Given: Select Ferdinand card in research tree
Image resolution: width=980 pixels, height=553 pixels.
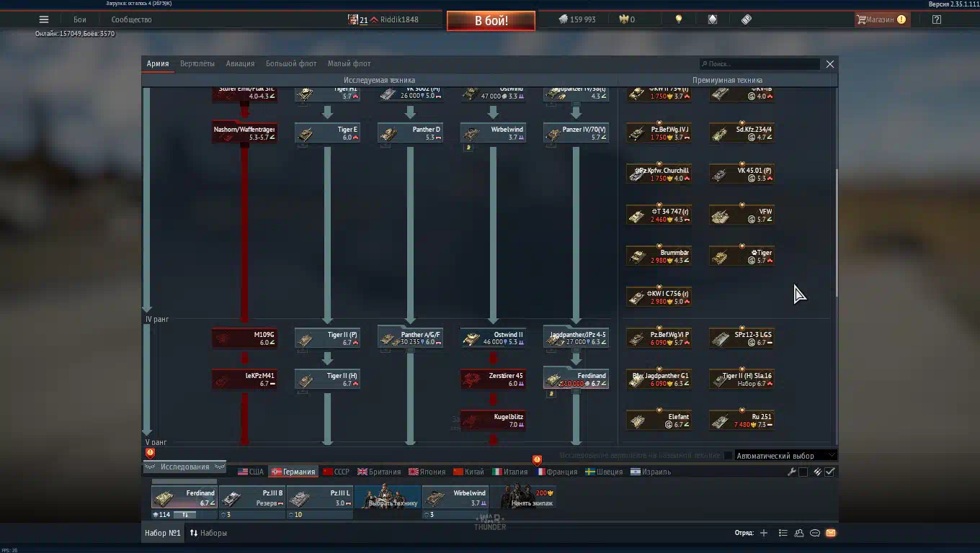Looking at the screenshot, I should [576, 379].
